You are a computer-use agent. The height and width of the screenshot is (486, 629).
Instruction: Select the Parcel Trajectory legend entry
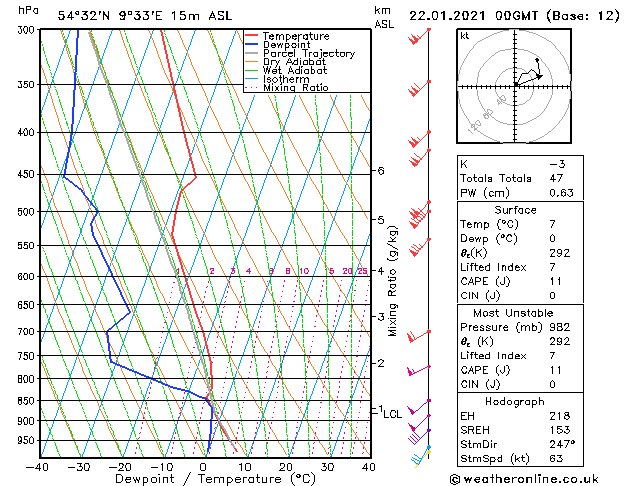click(x=309, y=53)
